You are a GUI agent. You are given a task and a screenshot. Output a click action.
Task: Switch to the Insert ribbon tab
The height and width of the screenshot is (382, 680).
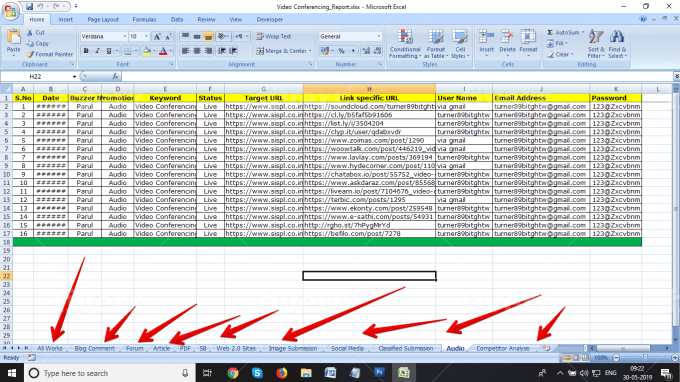coord(65,20)
